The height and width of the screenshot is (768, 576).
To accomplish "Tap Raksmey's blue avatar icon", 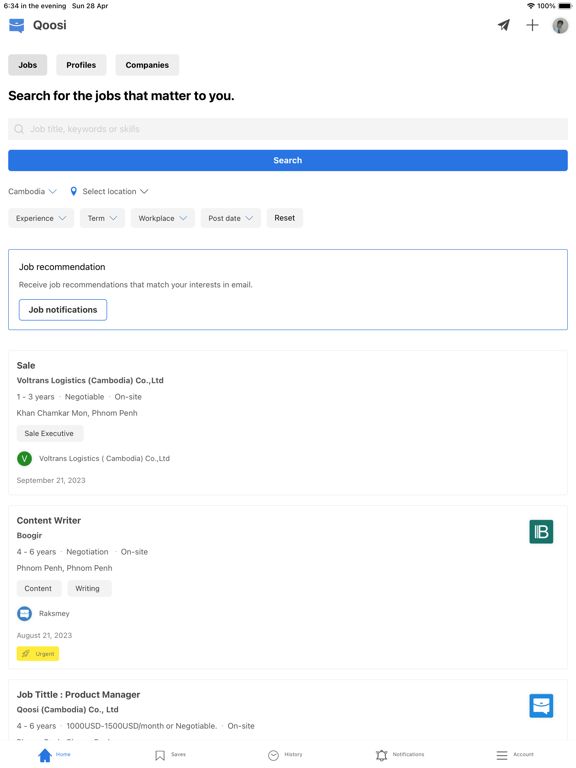I will click(x=24, y=613).
